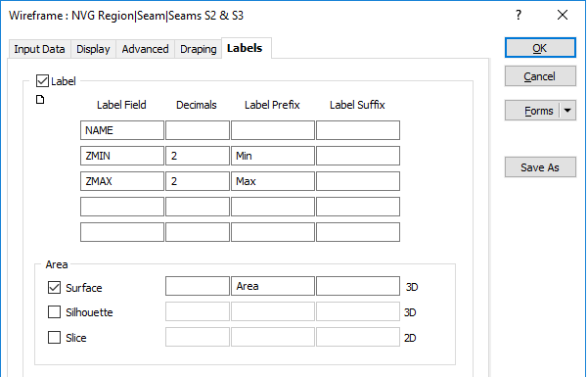This screenshot has width=588, height=377.
Task: Open the Advanced tab
Action: 145,49
